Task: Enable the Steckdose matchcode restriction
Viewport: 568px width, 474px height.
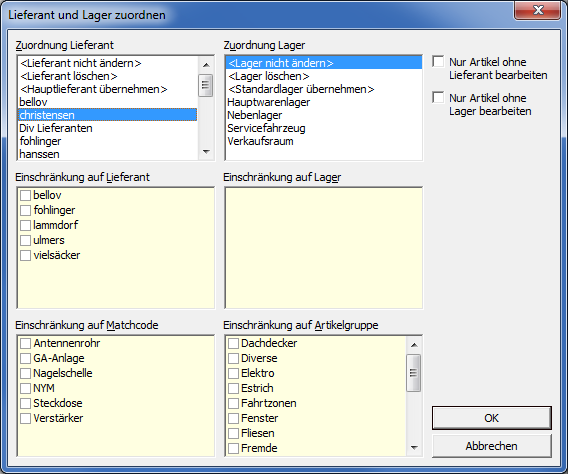Action: [x=25, y=403]
